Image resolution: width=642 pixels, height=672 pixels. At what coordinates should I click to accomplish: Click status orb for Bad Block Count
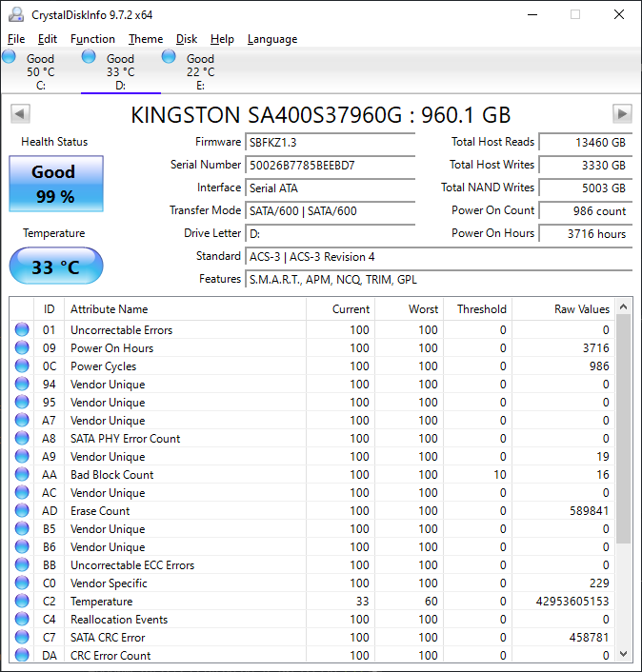(22, 474)
